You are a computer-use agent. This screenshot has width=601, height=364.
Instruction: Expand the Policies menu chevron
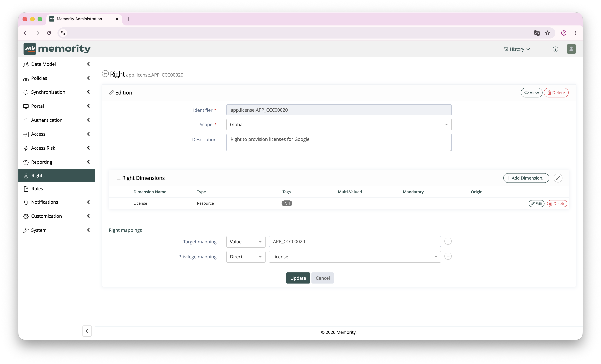pyautogui.click(x=88, y=78)
